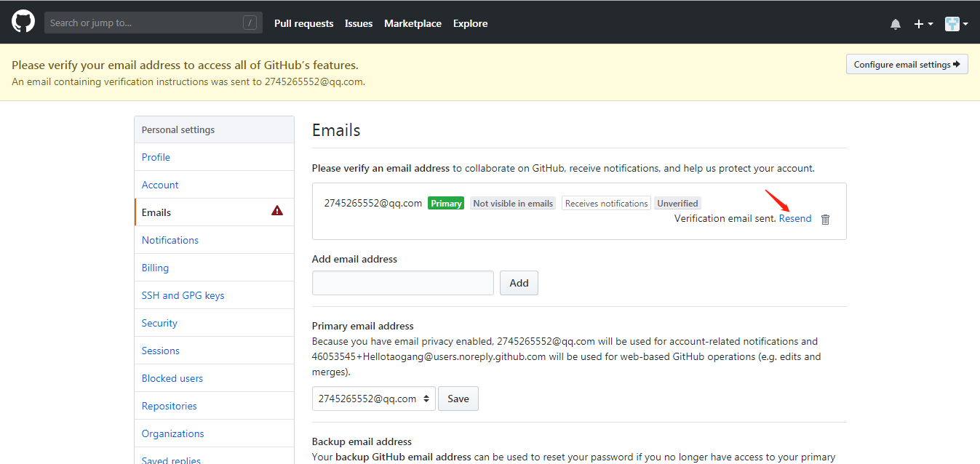The height and width of the screenshot is (464, 980).
Task: Select Pull requests in the top bar
Action: tap(303, 23)
